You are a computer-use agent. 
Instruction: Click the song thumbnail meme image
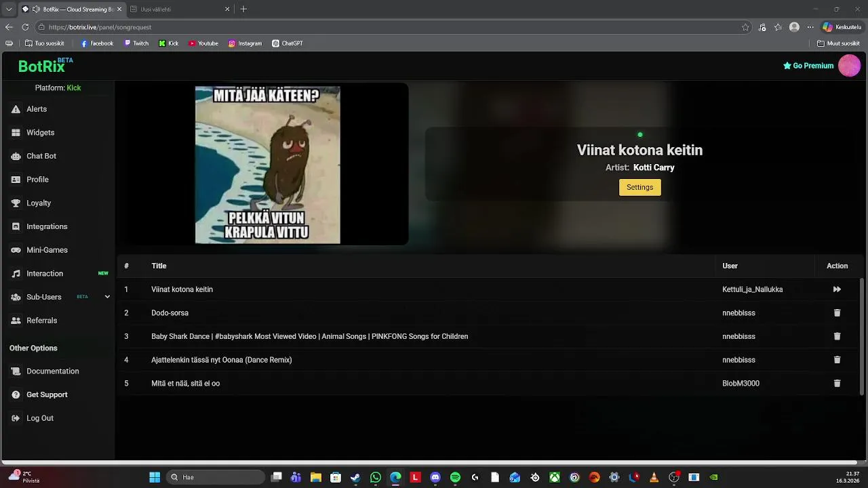(x=268, y=165)
